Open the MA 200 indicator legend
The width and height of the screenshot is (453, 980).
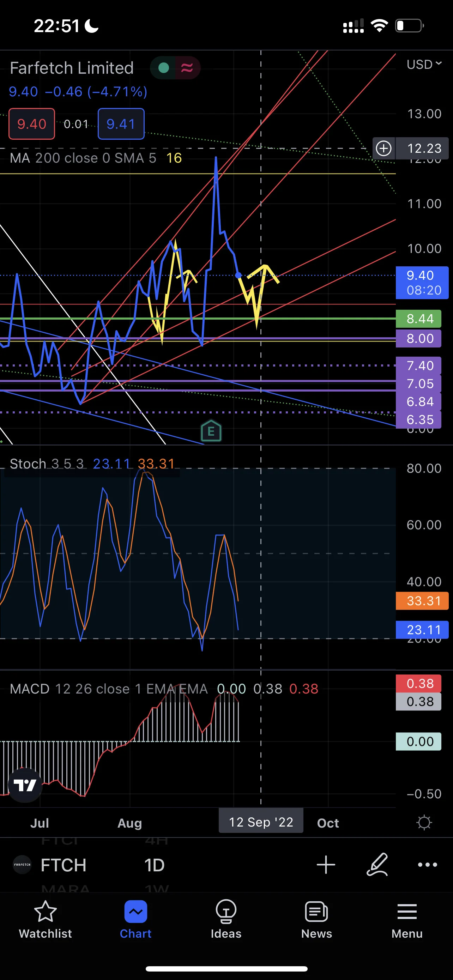tap(96, 158)
